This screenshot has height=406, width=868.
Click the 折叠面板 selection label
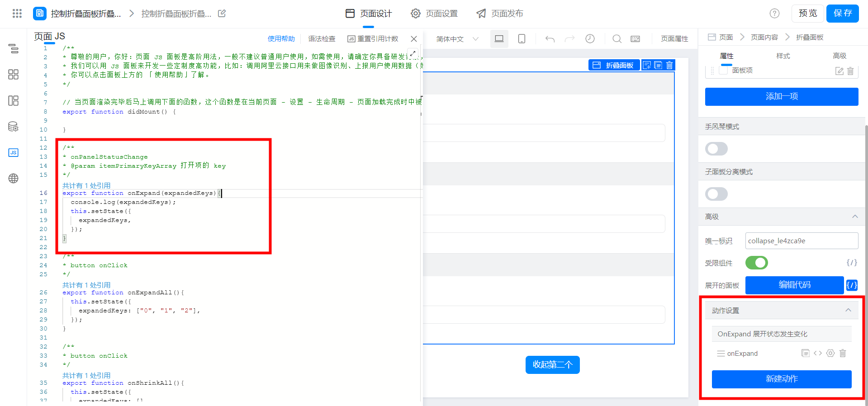pos(614,65)
